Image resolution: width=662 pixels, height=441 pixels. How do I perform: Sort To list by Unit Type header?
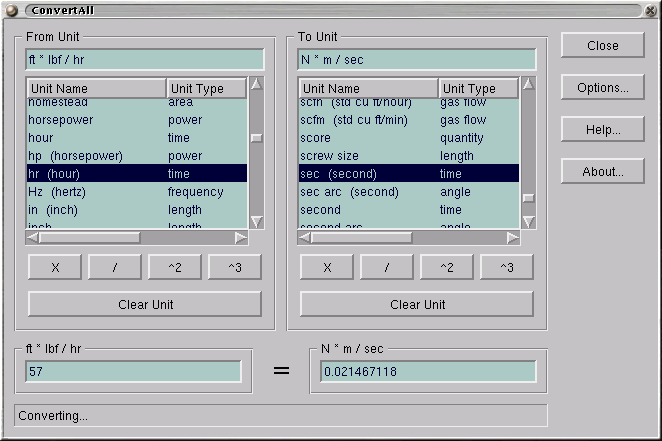click(x=478, y=88)
